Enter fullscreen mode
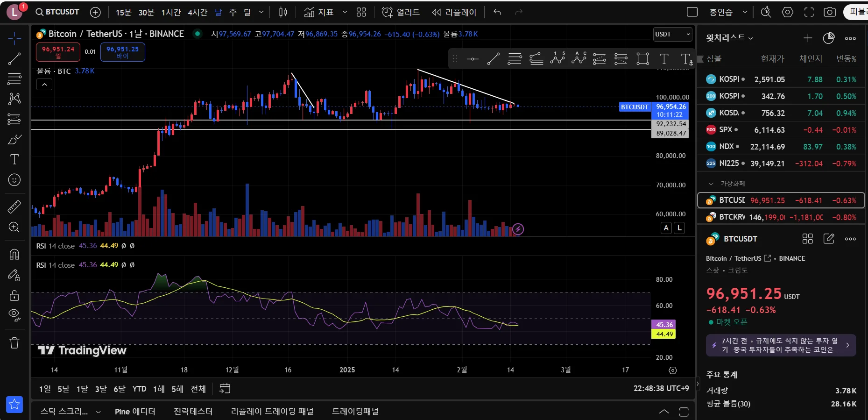The height and width of the screenshot is (420, 868). [809, 12]
